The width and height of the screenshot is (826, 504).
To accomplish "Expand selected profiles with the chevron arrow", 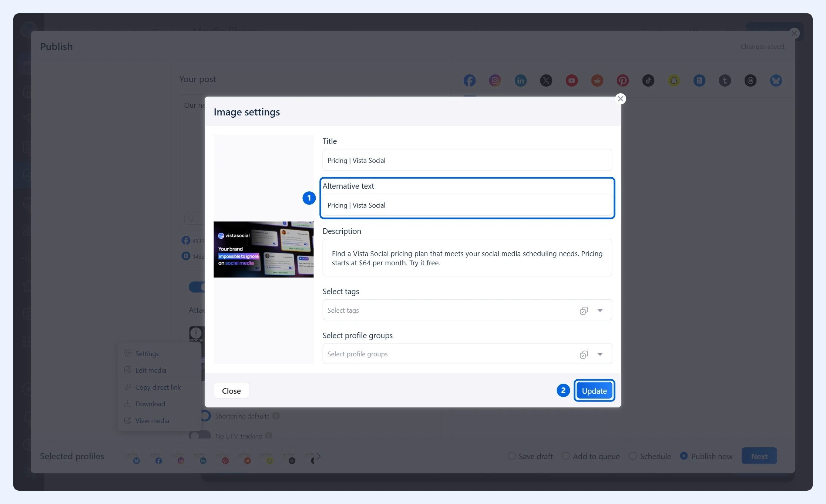I will (318, 456).
